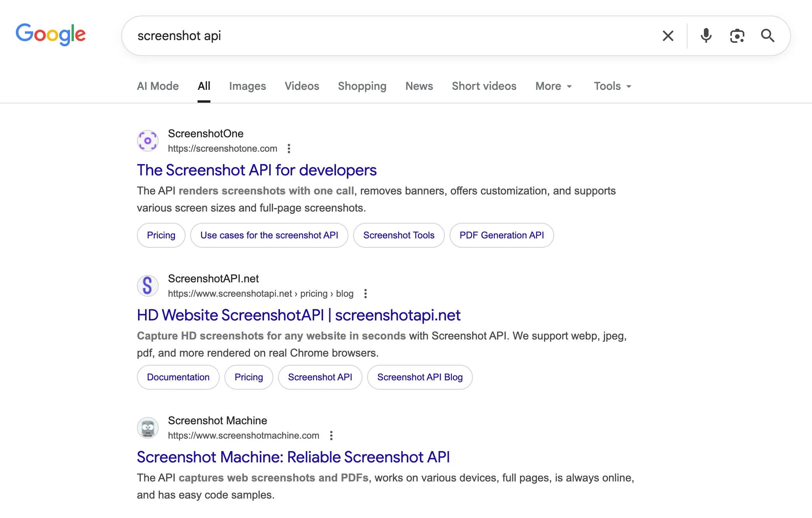Viewport: 812px width, 518px height.
Task: Click the ScreenshotOne site favicon
Action: click(x=148, y=141)
